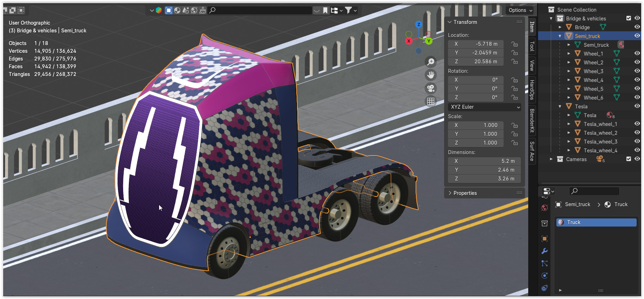Open XYZ Euler rotation mode dropdown
Viewport: 644px width, 299px height.
[x=485, y=107]
